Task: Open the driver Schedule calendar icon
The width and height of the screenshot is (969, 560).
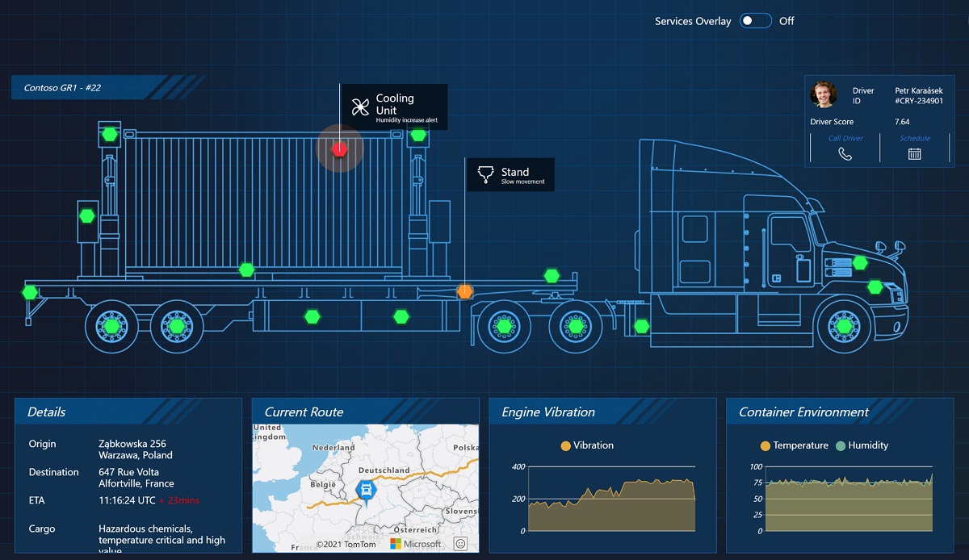Action: pyautogui.click(x=914, y=153)
